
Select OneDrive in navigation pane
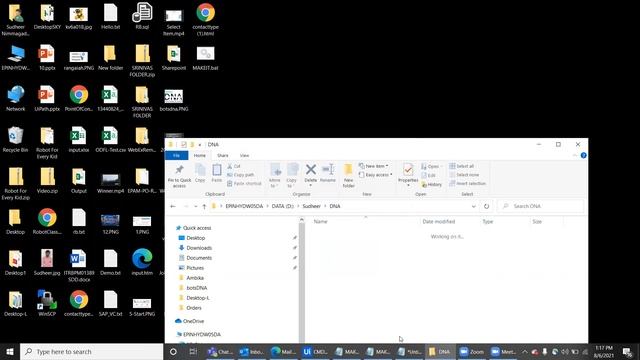click(x=193, y=321)
